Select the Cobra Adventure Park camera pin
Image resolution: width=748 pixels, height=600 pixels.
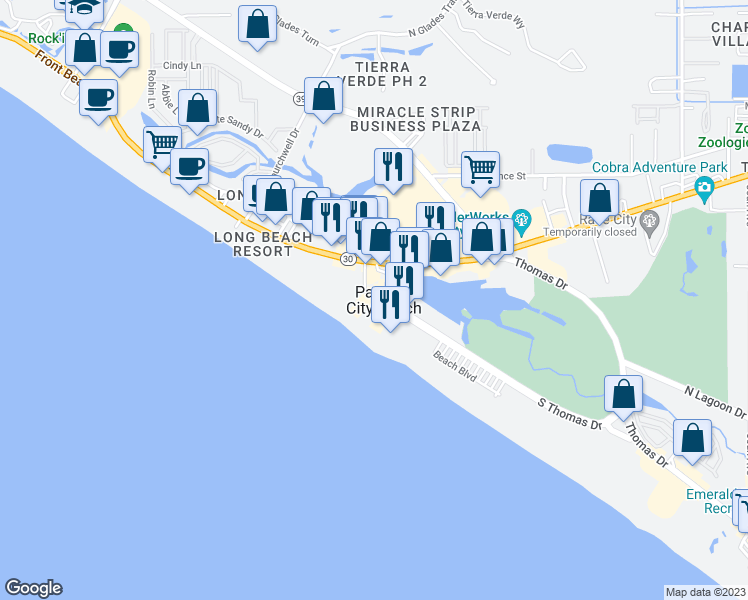[x=704, y=189]
